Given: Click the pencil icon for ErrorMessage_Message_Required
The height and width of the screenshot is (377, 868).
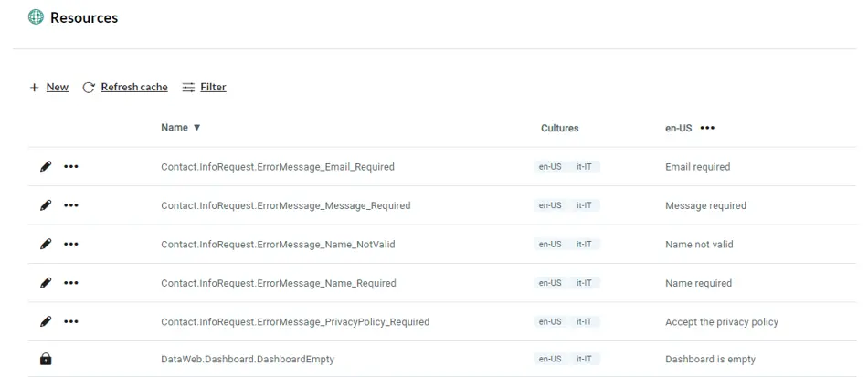Looking at the screenshot, I should pos(46,205).
